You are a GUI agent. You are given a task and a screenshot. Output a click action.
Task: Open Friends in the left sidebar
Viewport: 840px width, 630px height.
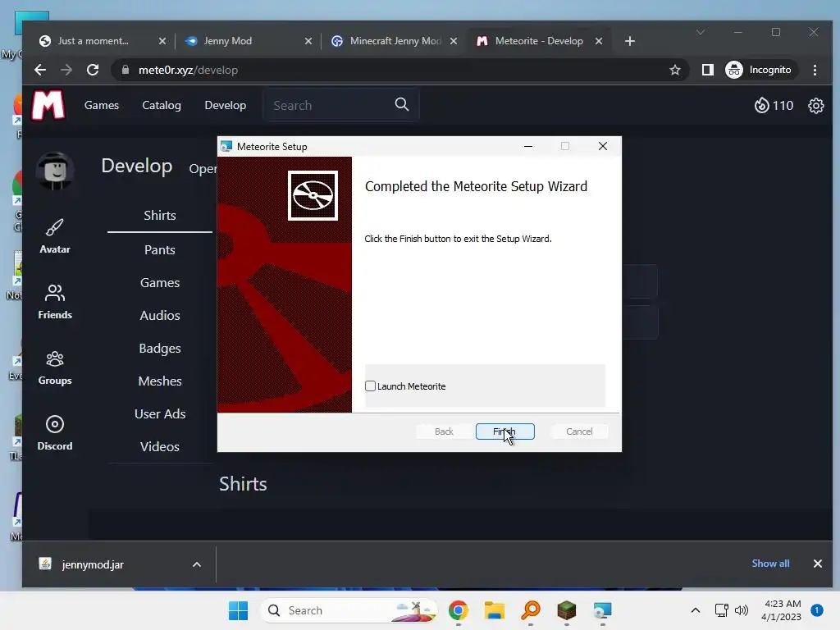(x=55, y=302)
